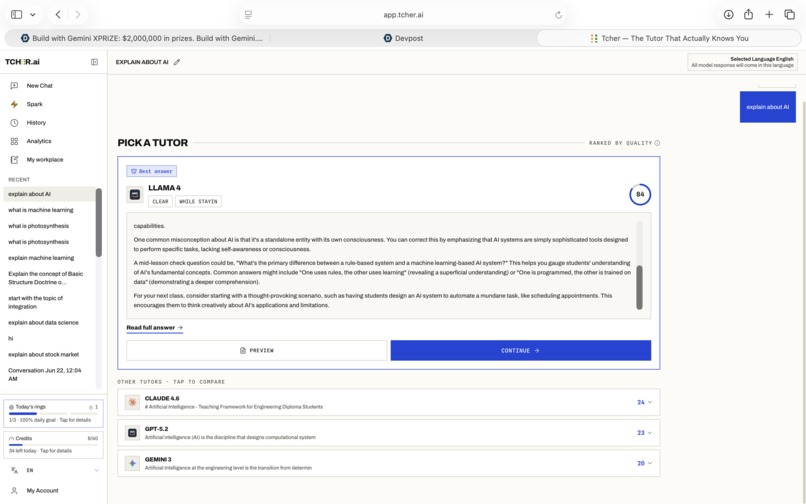
Task: Edit the EXPLAIN ABOUT AI title with the pencil icon
Action: [177, 62]
